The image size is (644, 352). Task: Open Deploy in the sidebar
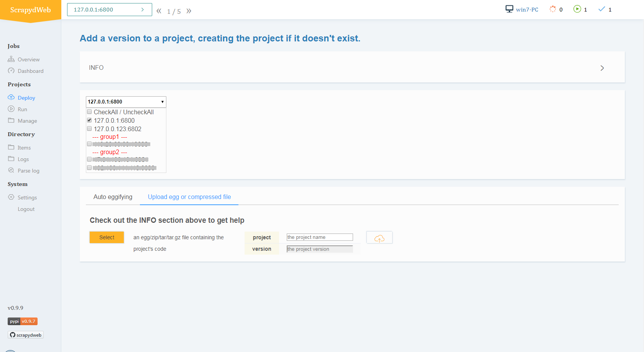pyautogui.click(x=26, y=98)
